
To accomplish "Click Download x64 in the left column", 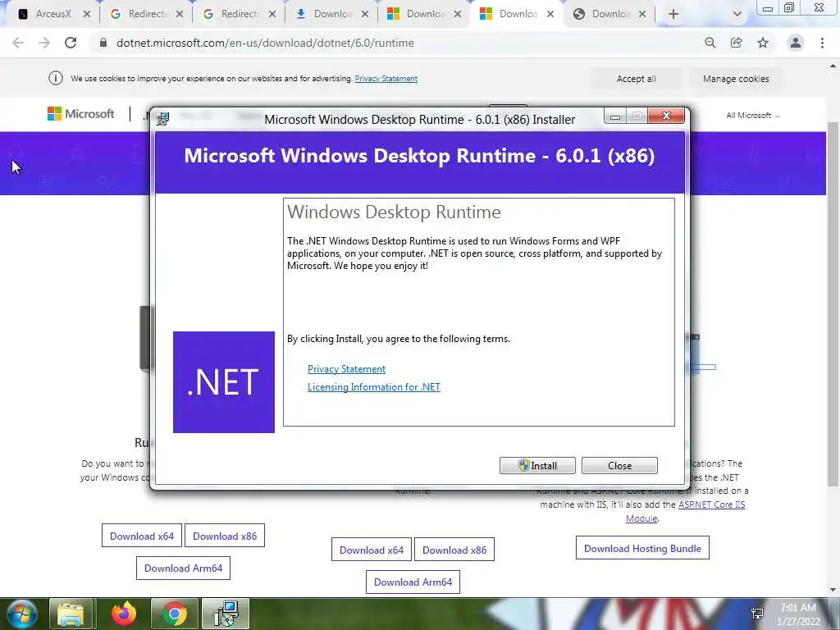I will click(x=141, y=536).
